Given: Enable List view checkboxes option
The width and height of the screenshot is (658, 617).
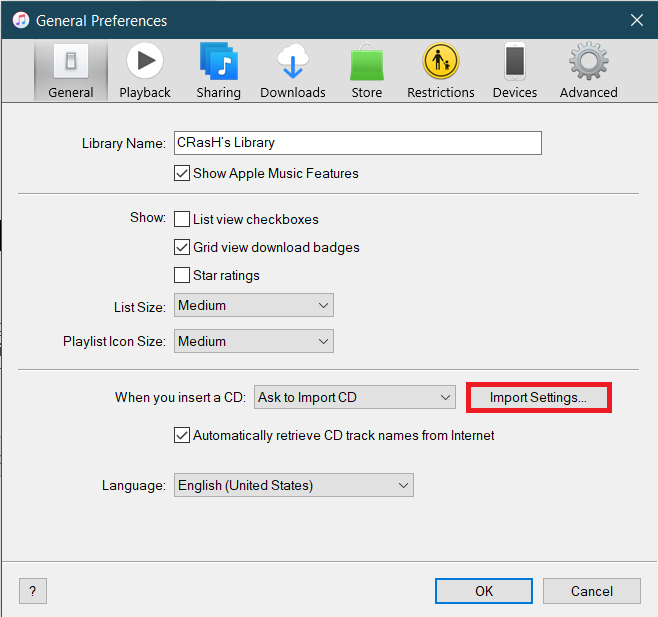Looking at the screenshot, I should tap(182, 219).
